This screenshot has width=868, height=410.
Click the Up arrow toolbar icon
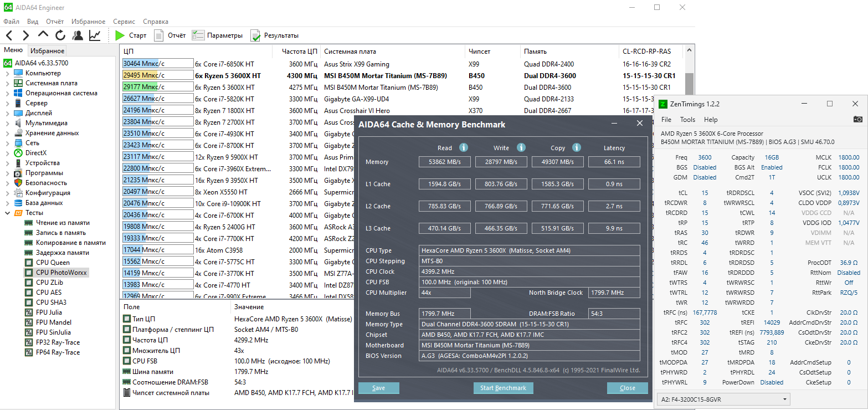pyautogui.click(x=43, y=35)
